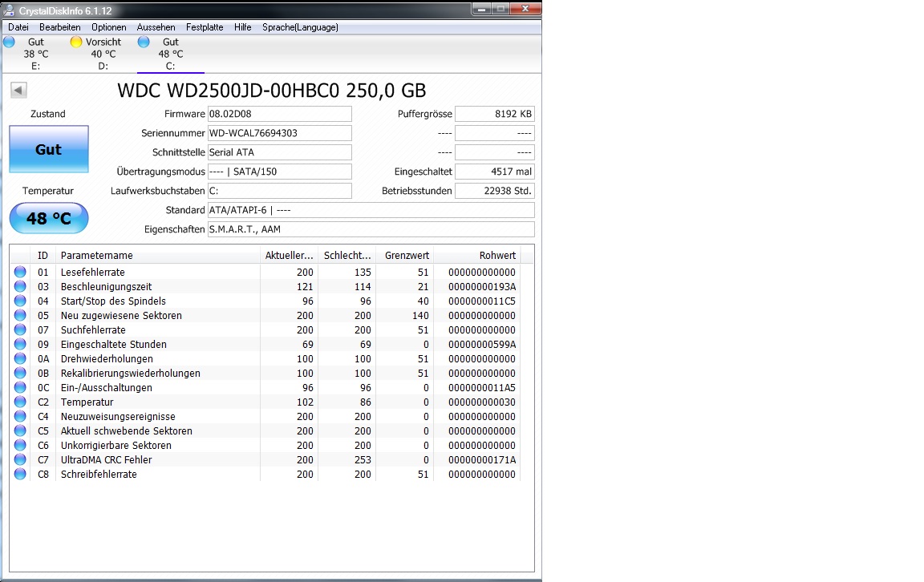
Task: Click the Seriennummer field WD-WCAL76694303
Action: 280,133
